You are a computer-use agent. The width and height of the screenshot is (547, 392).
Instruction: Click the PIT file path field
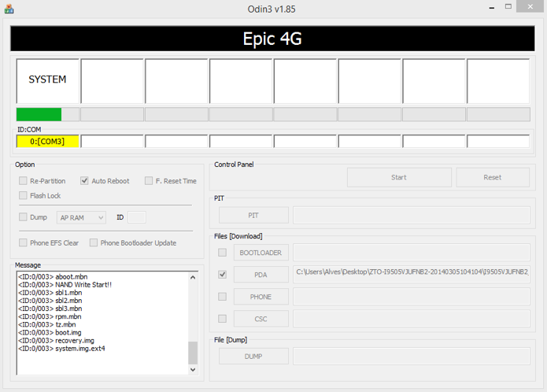412,215
